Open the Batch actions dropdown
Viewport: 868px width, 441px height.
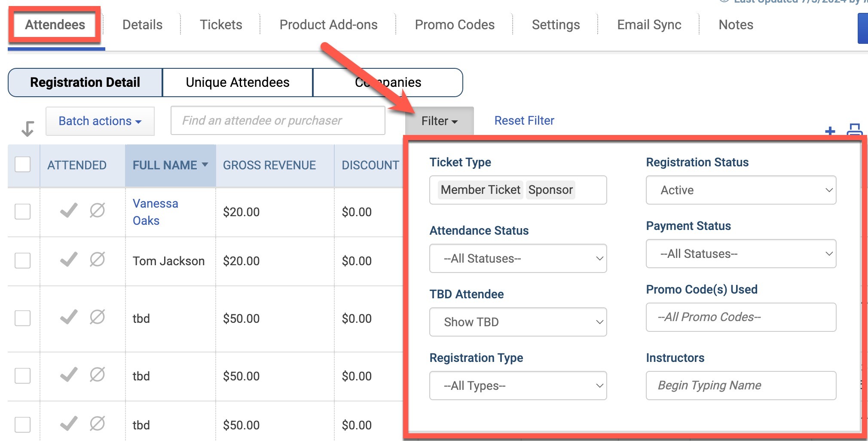[x=100, y=121]
